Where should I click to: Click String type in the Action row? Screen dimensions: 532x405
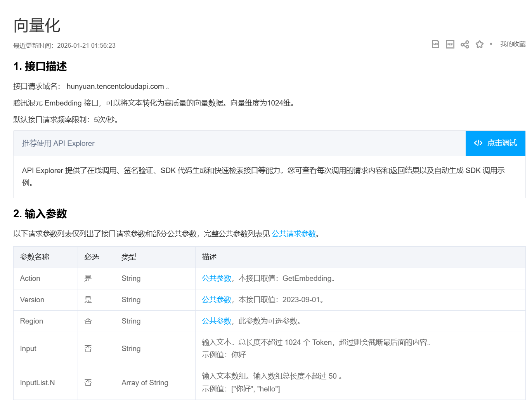coord(131,278)
